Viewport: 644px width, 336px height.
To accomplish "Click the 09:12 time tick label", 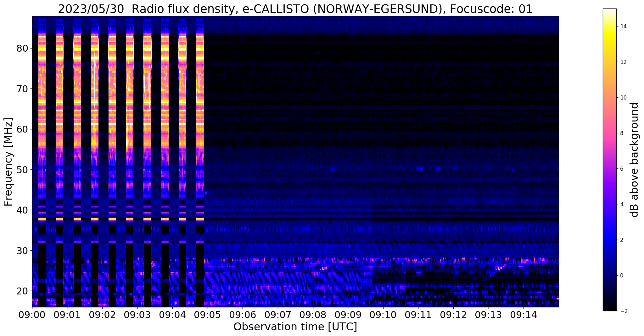I will coord(453,314).
